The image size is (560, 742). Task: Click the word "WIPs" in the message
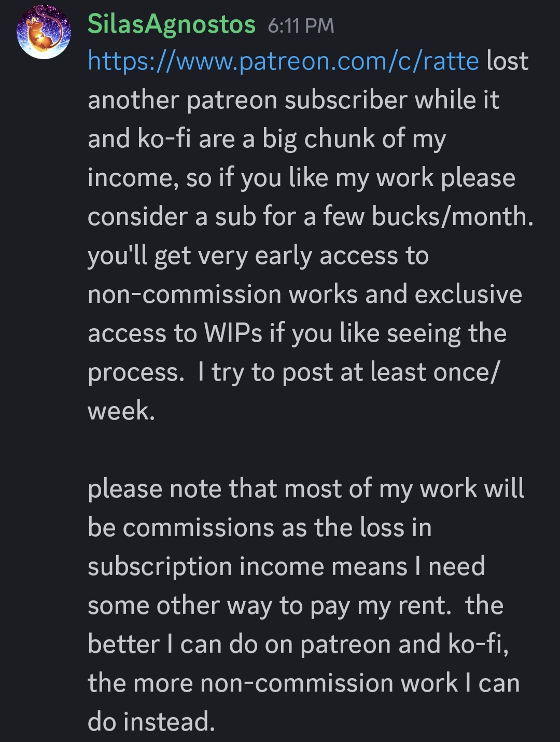[x=233, y=333]
